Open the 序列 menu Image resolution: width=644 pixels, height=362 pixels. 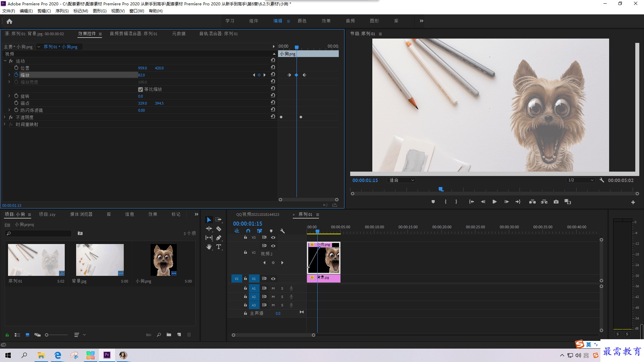[x=62, y=11]
